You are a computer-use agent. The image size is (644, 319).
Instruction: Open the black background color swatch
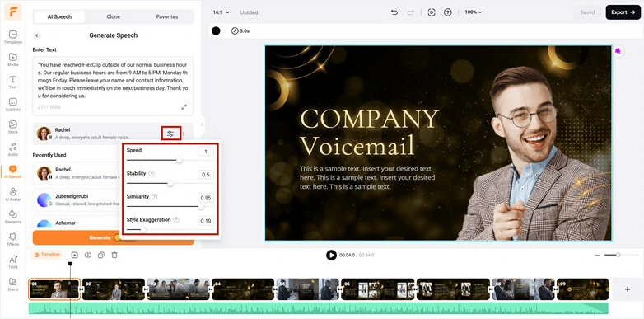tap(216, 30)
